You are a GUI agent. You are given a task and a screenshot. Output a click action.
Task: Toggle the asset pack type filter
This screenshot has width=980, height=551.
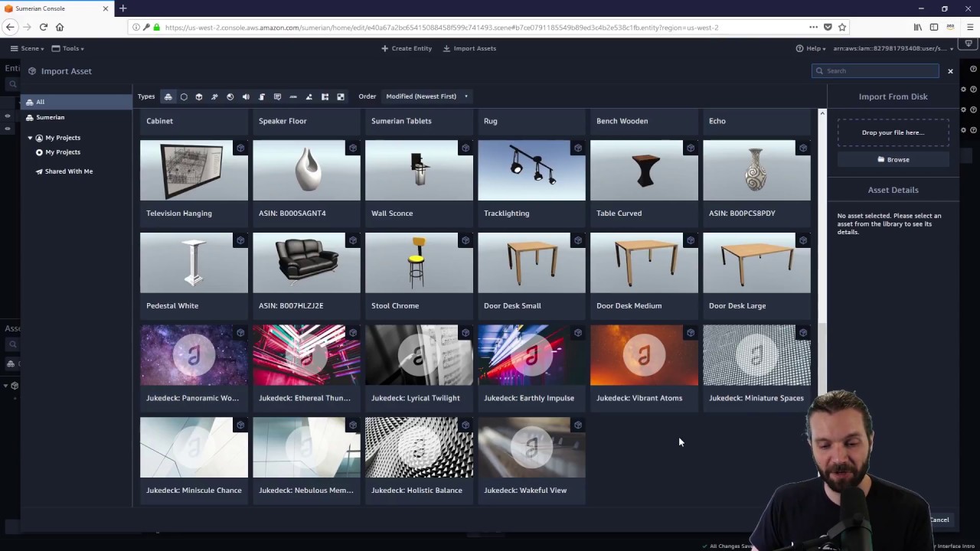pyautogui.click(x=168, y=96)
